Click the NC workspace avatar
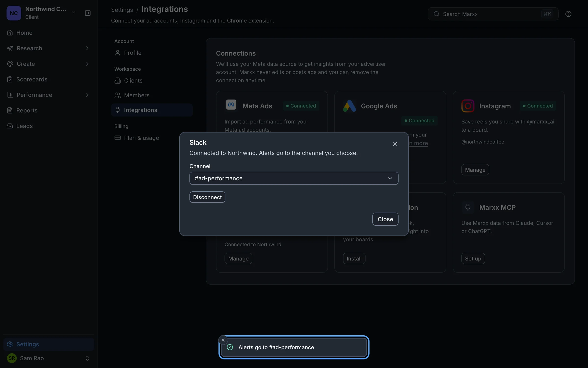The height and width of the screenshot is (368, 588). [14, 13]
